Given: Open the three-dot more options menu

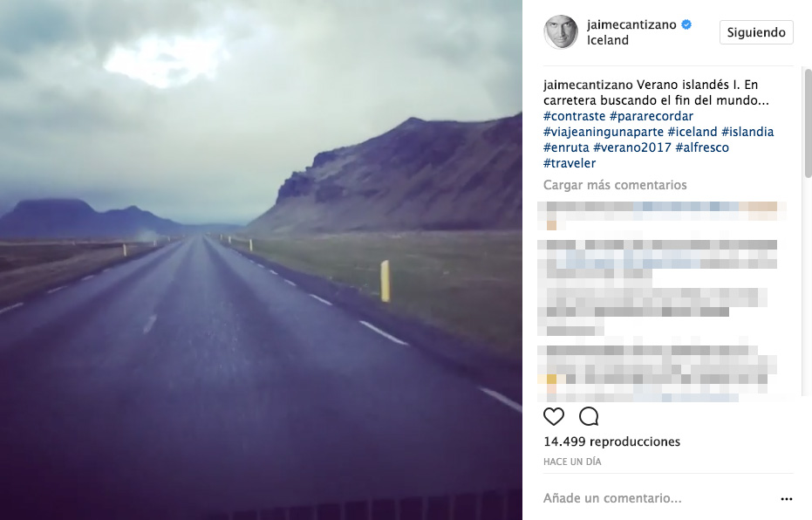Looking at the screenshot, I should (x=786, y=499).
